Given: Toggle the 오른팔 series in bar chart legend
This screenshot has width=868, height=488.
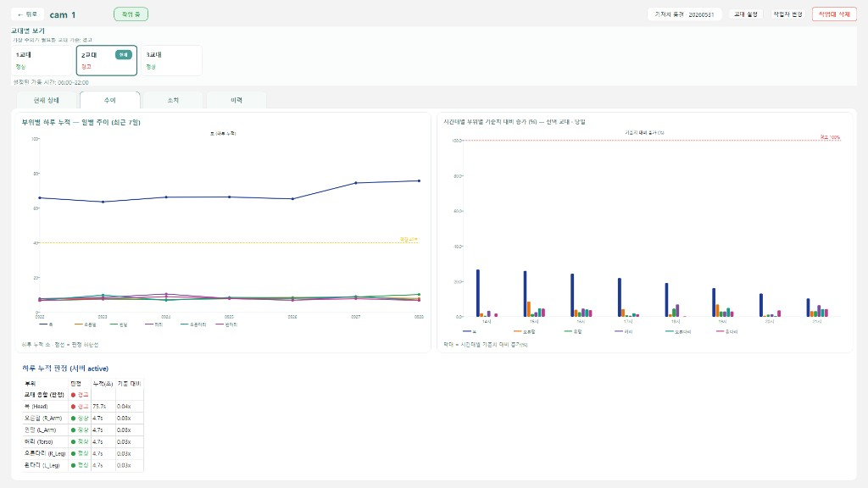Looking at the screenshot, I should pos(524,331).
